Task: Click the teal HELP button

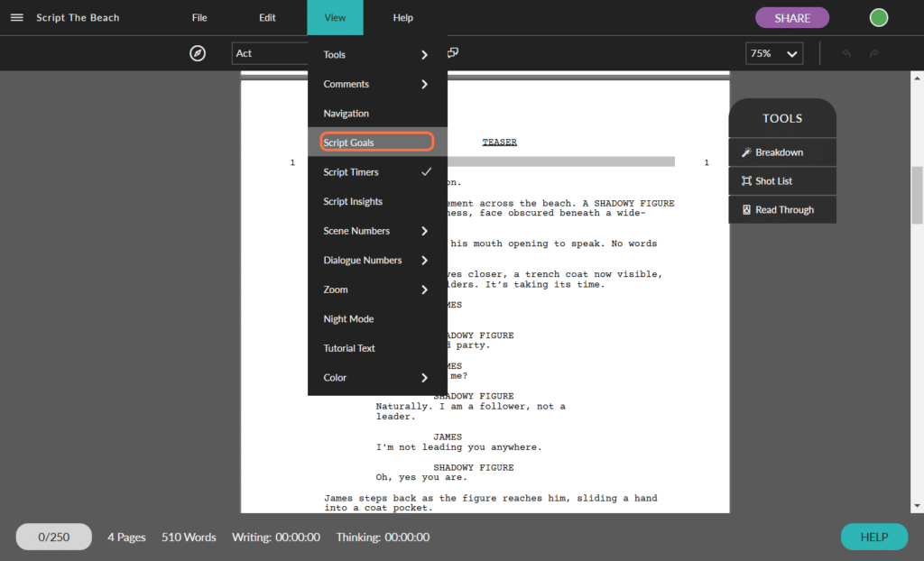Action: click(873, 537)
